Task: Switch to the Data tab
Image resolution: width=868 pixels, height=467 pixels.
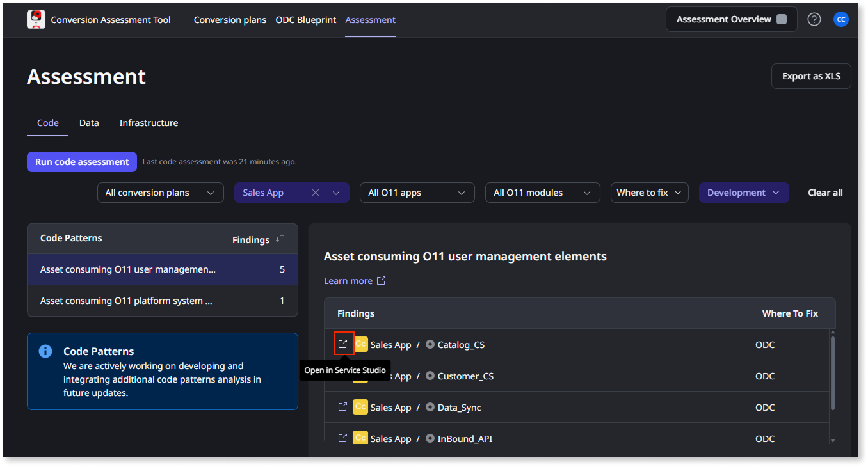Action: 89,123
